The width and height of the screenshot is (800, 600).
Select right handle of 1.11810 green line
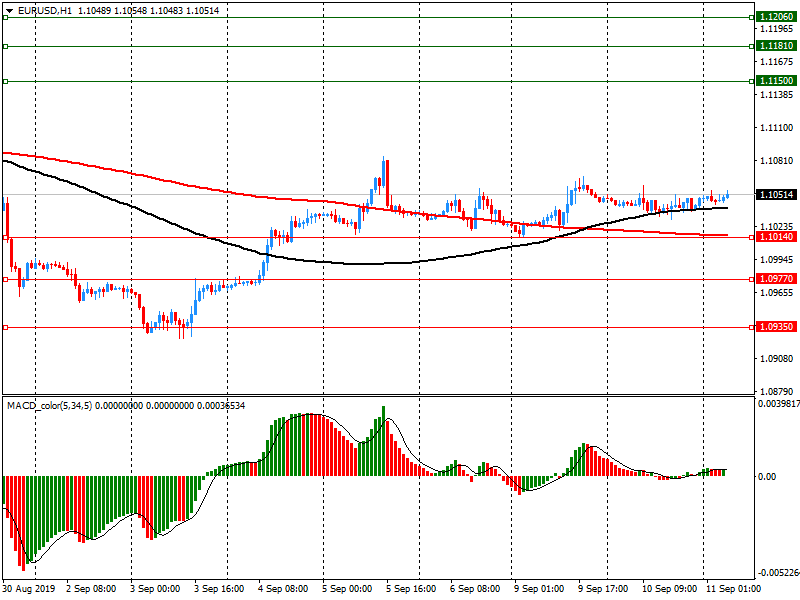pyautogui.click(x=752, y=46)
